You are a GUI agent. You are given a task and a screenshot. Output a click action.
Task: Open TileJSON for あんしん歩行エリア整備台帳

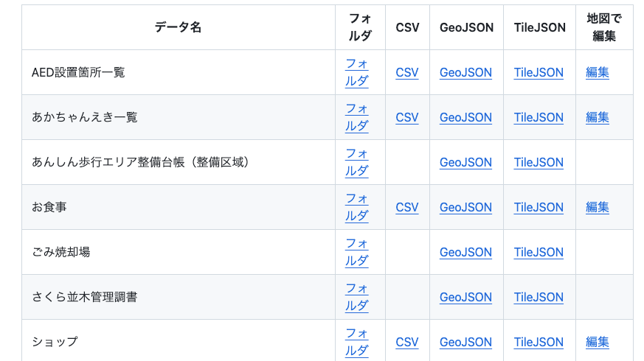point(539,163)
